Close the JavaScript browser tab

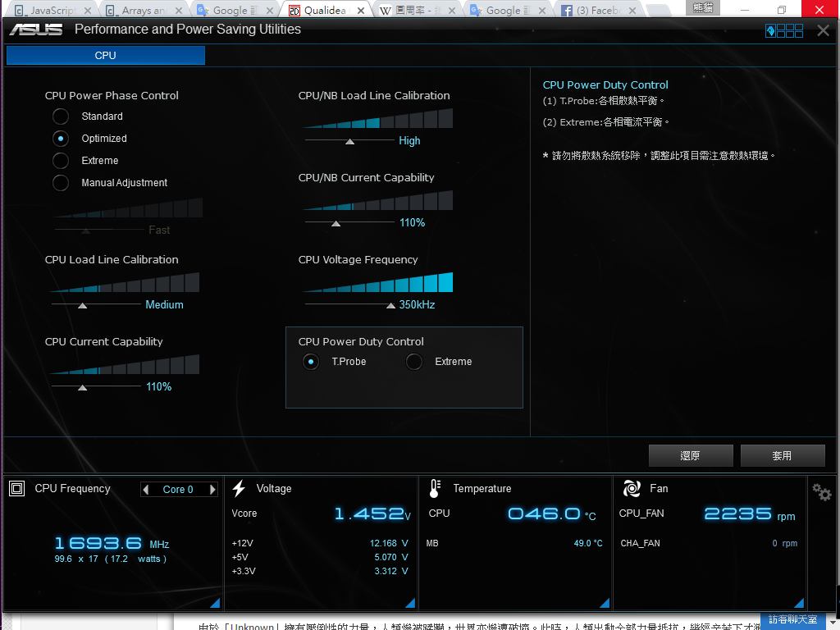(88, 10)
